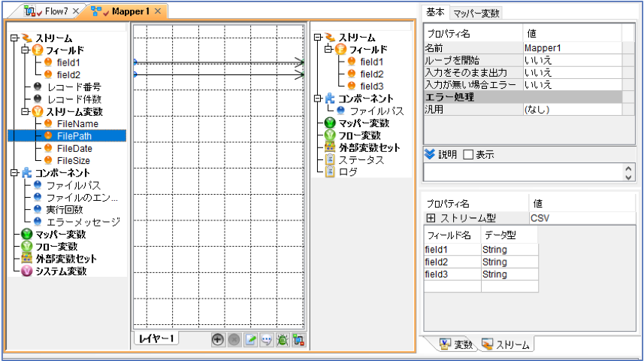Click the 名前 value Mapper1 cell
Screen dimensions: 644x361
[x=573, y=48]
